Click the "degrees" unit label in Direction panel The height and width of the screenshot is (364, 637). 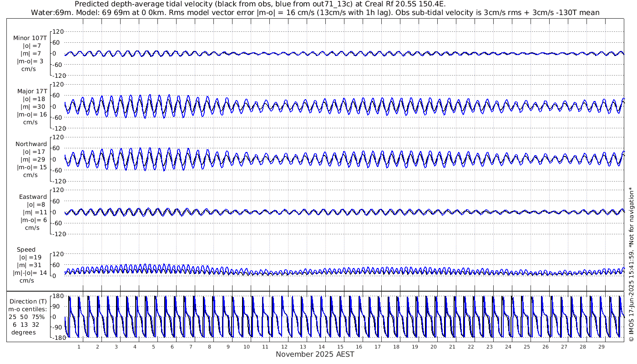pos(24,333)
